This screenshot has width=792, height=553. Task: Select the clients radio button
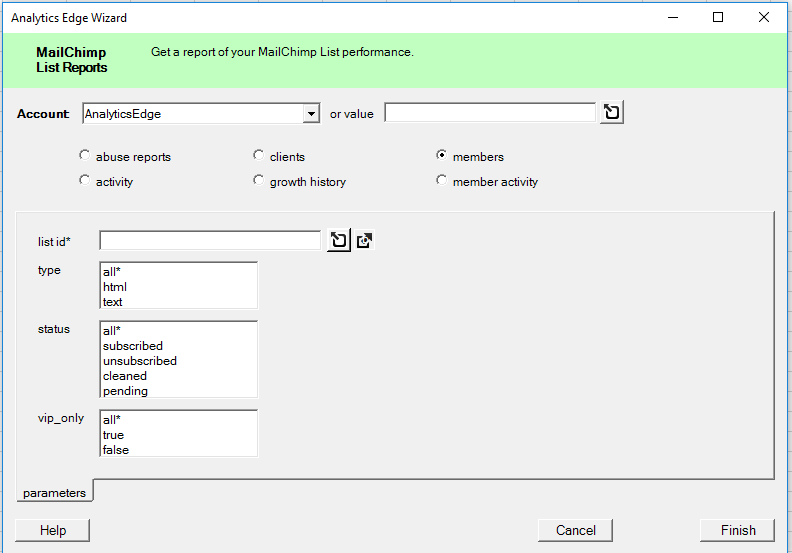pos(259,155)
